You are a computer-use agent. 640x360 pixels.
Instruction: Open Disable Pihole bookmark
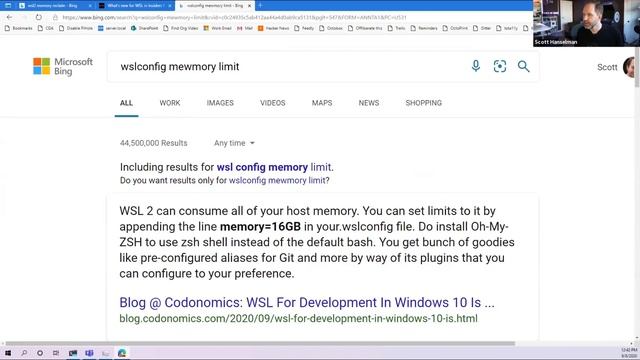pos(76,28)
